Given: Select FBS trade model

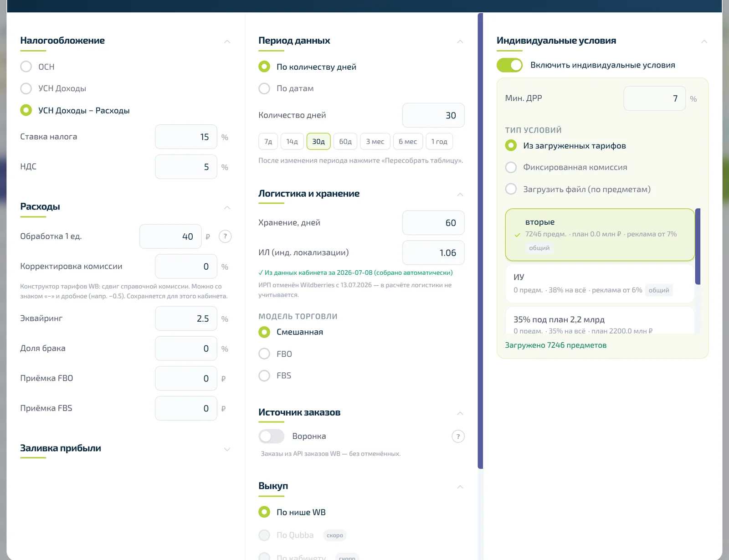Looking at the screenshot, I should [x=264, y=375].
